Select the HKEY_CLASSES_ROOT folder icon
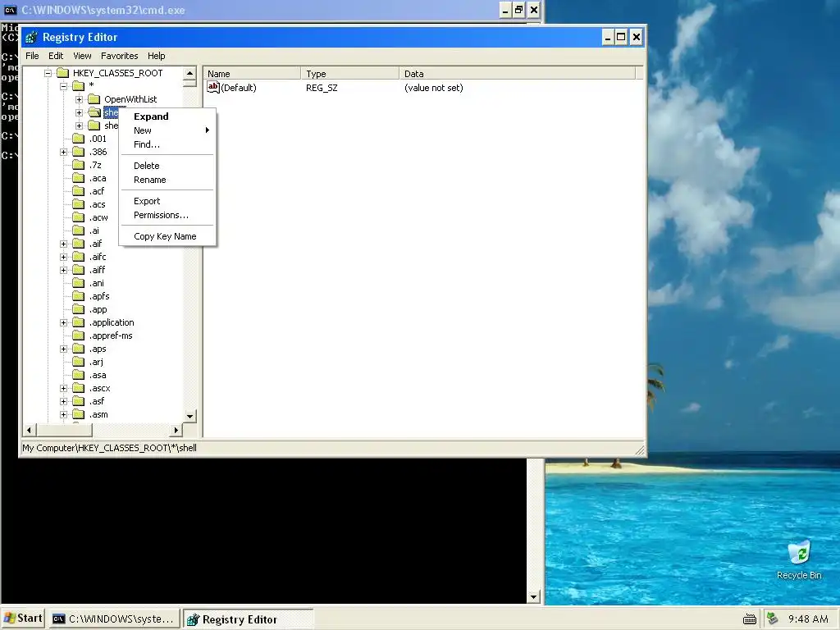Screen dimensions: 840x630 coord(62,73)
